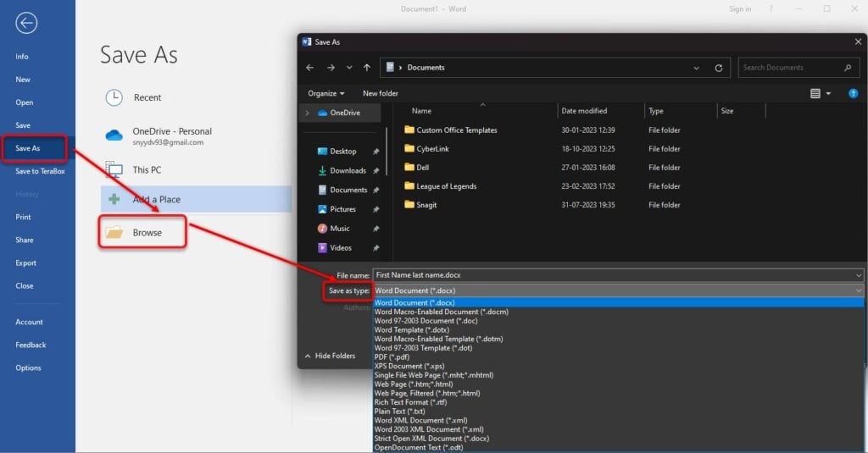Image resolution: width=868 pixels, height=453 pixels.
Task: Open Export in backstage menu
Action: (25, 263)
